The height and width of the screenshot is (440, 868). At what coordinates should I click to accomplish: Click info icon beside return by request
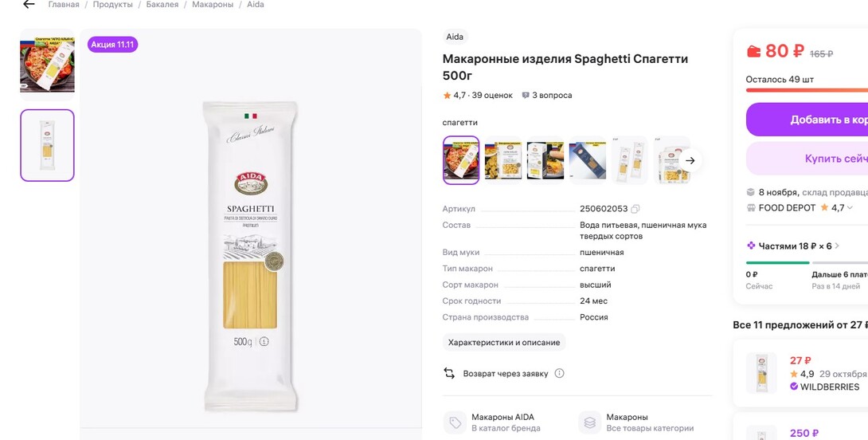tap(559, 373)
